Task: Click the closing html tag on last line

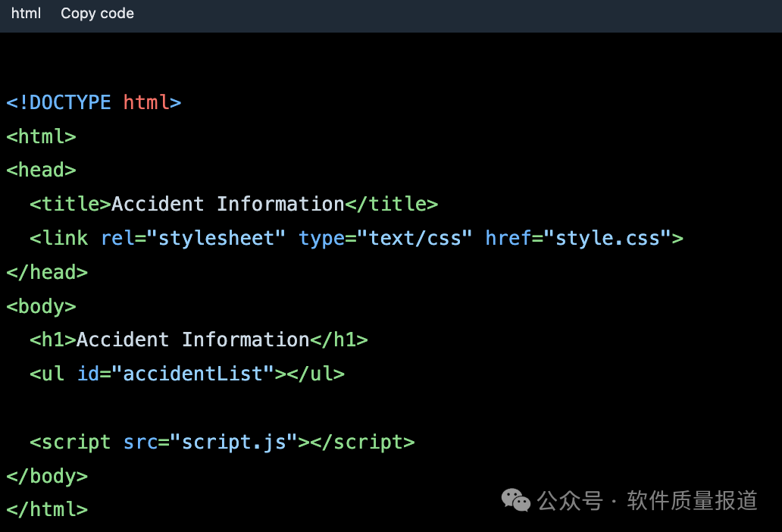Action: [x=47, y=509]
